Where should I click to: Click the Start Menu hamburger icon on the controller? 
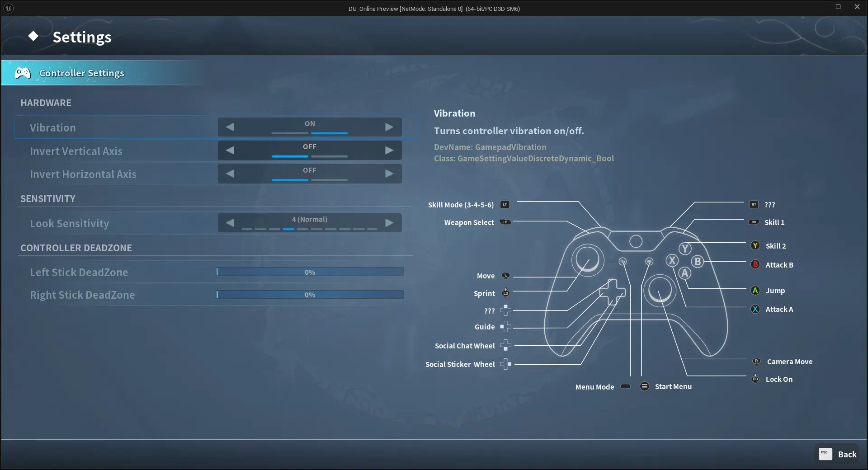click(645, 386)
